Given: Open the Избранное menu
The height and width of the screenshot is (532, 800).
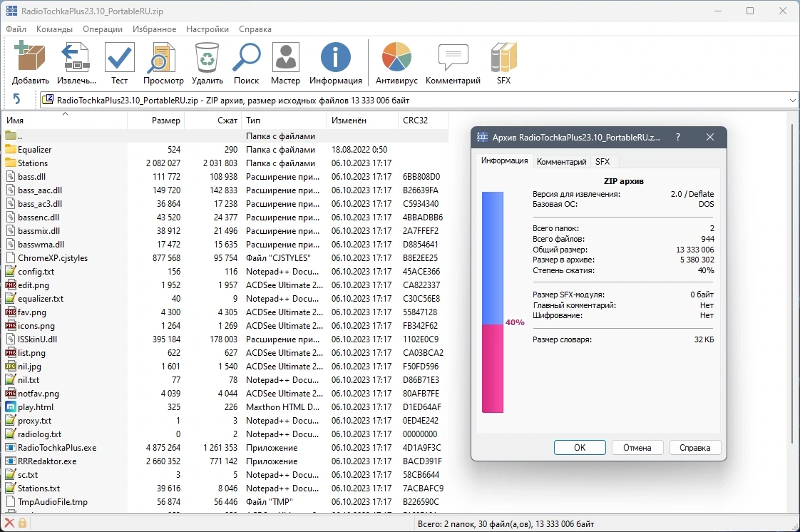Looking at the screenshot, I should click(154, 29).
